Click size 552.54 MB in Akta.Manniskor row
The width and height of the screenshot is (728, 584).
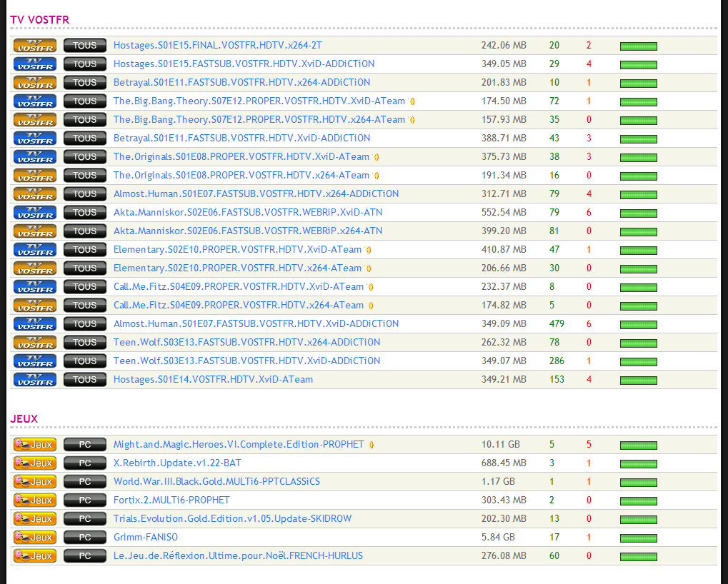coord(504,213)
